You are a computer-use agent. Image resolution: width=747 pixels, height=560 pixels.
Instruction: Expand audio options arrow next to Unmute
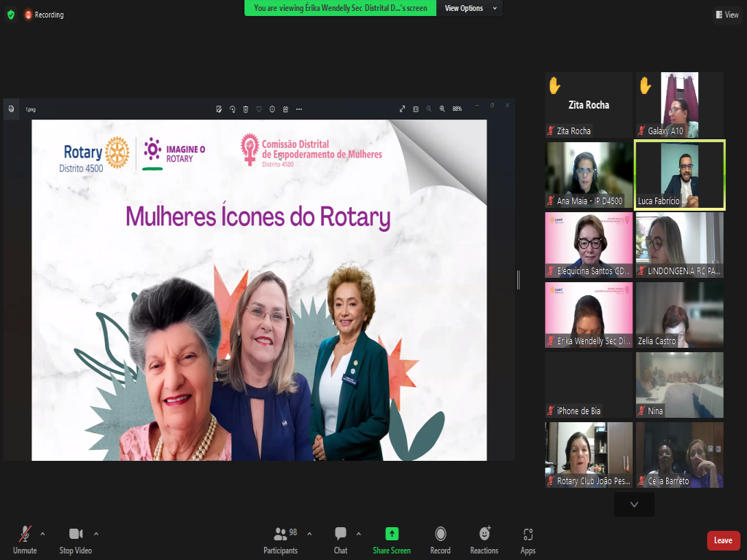pyautogui.click(x=42, y=533)
